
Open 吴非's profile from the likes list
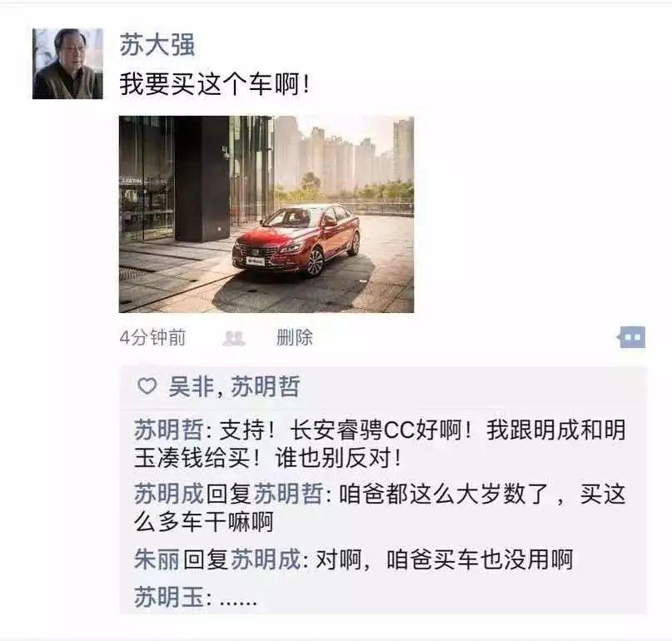point(191,386)
